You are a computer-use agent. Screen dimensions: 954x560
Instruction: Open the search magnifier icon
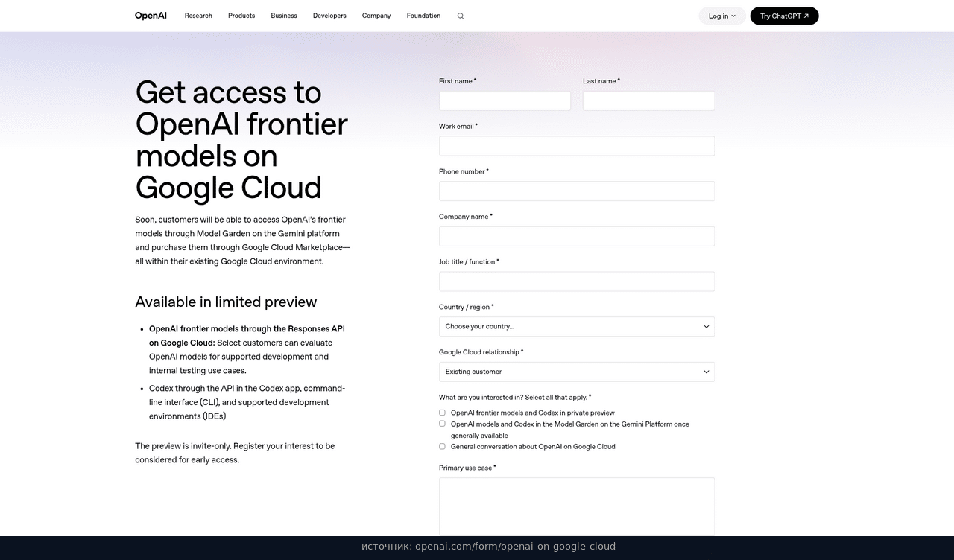(x=461, y=16)
